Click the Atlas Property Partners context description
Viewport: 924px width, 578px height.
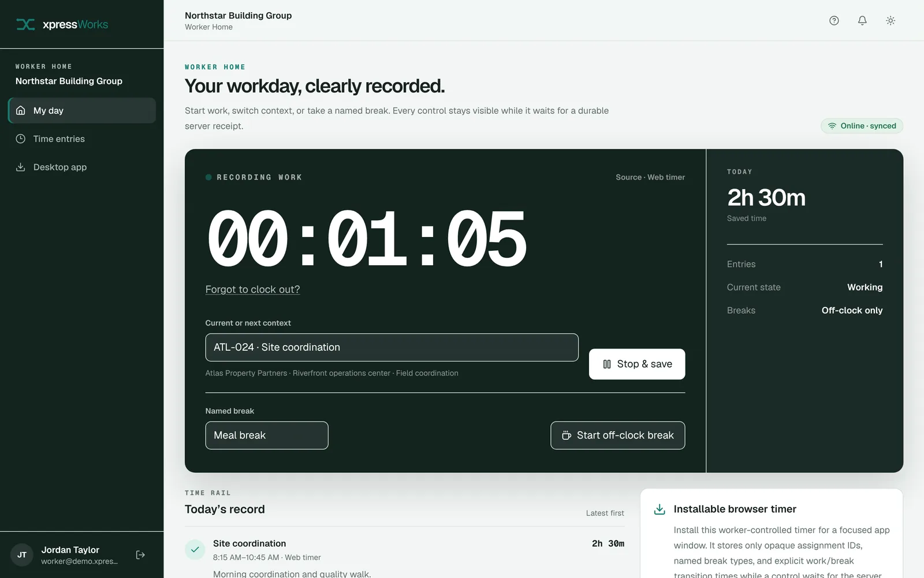point(332,373)
